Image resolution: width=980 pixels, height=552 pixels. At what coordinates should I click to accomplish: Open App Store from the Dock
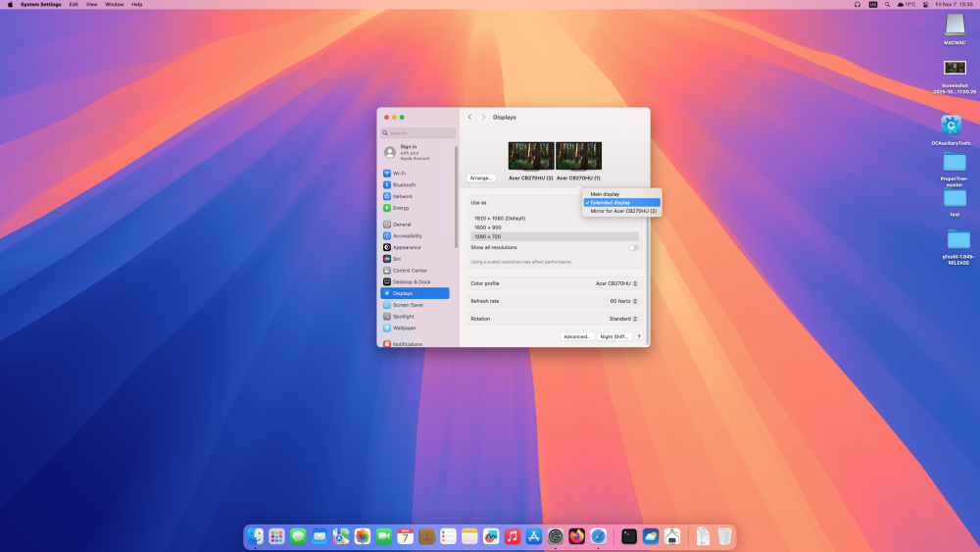click(534, 536)
